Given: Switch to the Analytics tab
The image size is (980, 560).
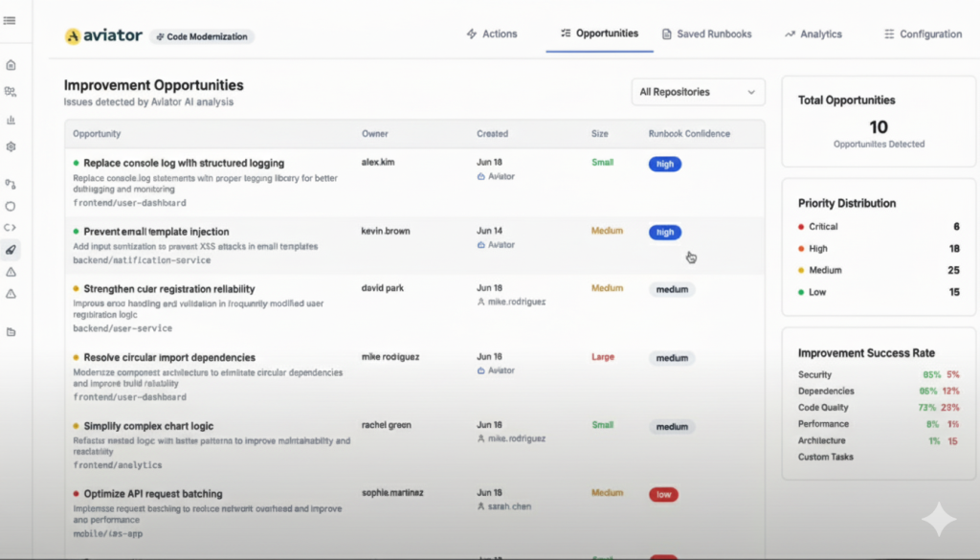Looking at the screenshot, I should [x=813, y=34].
